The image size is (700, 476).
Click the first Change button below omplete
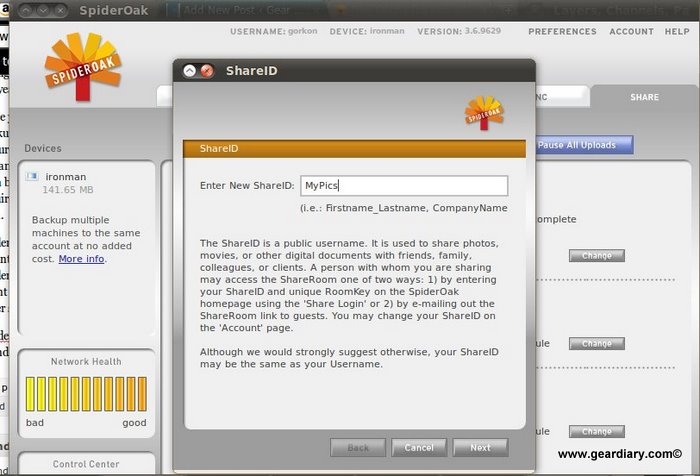[596, 255]
